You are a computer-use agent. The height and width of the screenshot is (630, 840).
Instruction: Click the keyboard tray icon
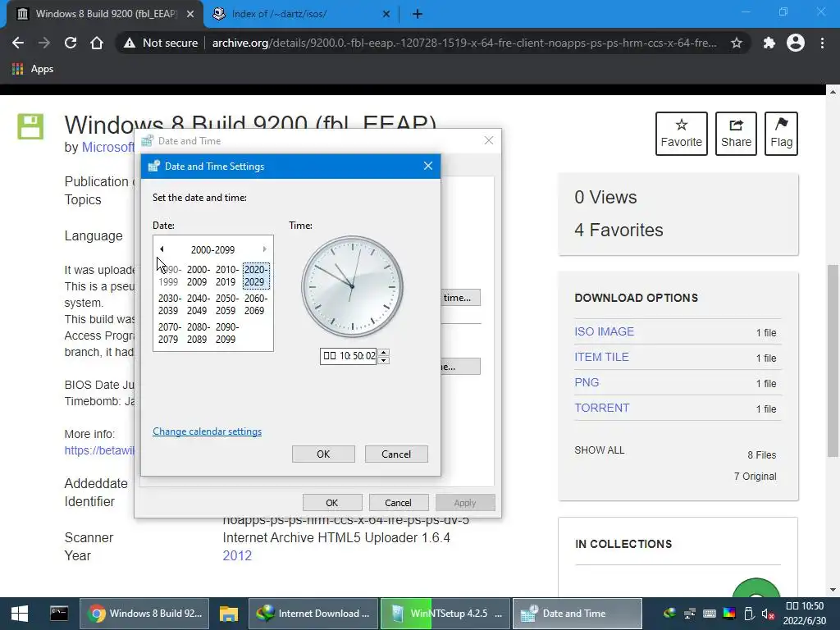(x=710, y=614)
